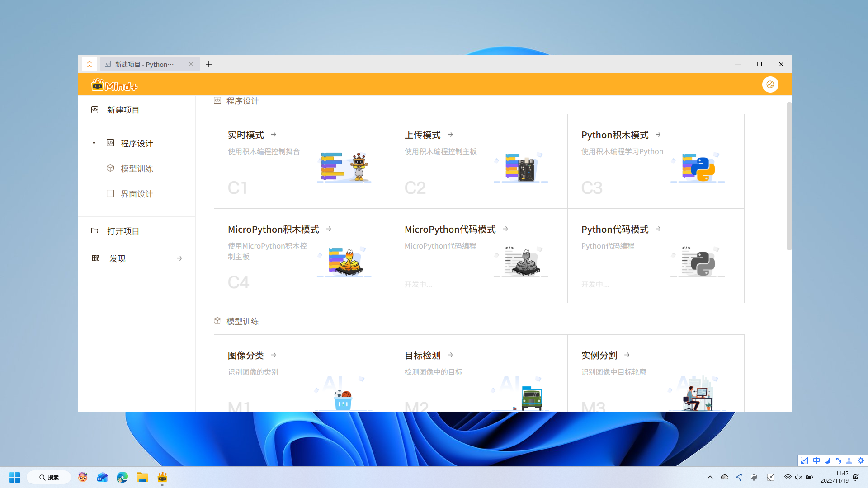The image size is (868, 488).
Task: Click the vertical scrollbar on the right
Action: click(789, 176)
